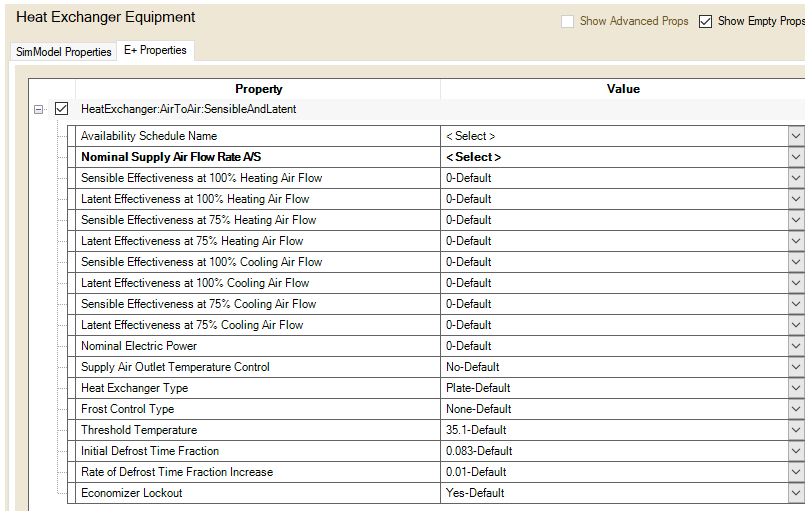Click the Property column header
The image size is (805, 511).
[x=258, y=89]
